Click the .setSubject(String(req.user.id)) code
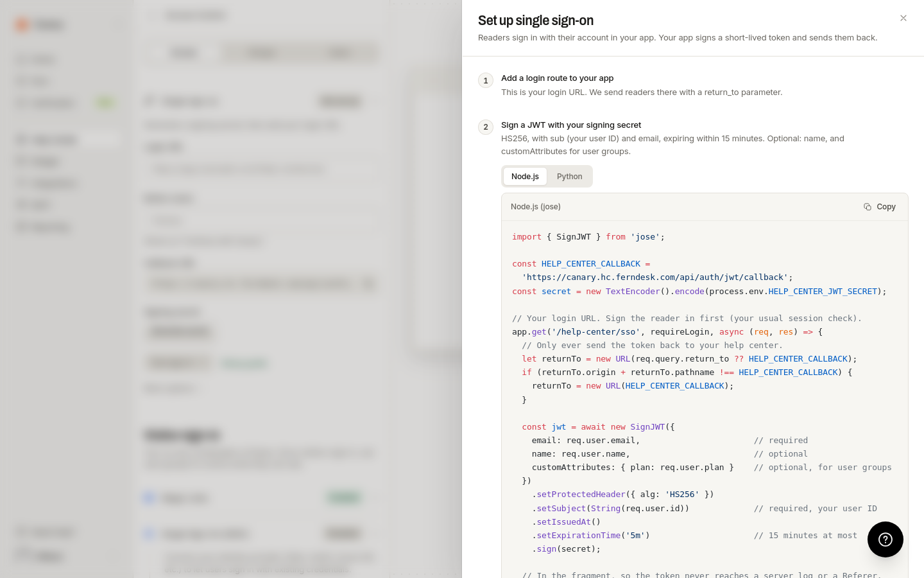This screenshot has width=924, height=578. (x=611, y=509)
